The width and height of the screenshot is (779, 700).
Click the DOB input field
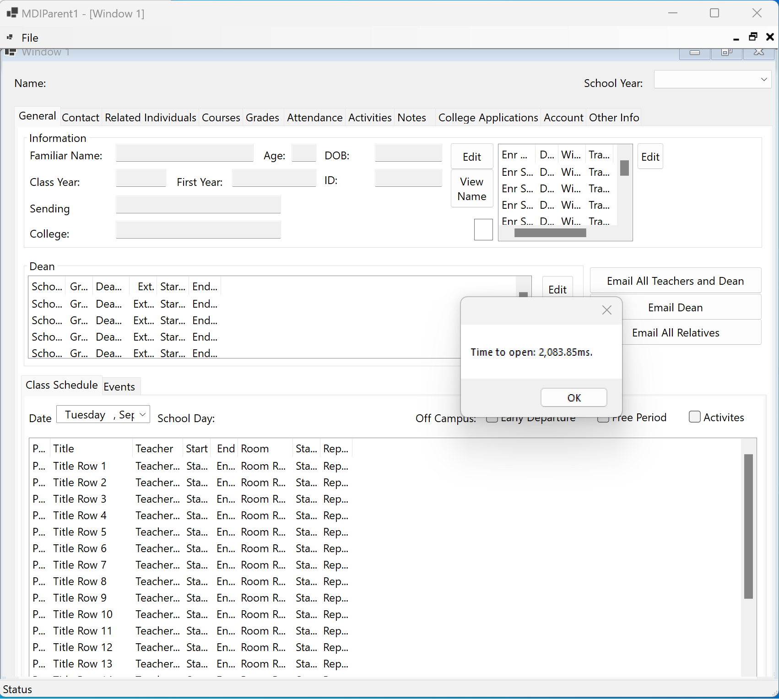coord(408,153)
